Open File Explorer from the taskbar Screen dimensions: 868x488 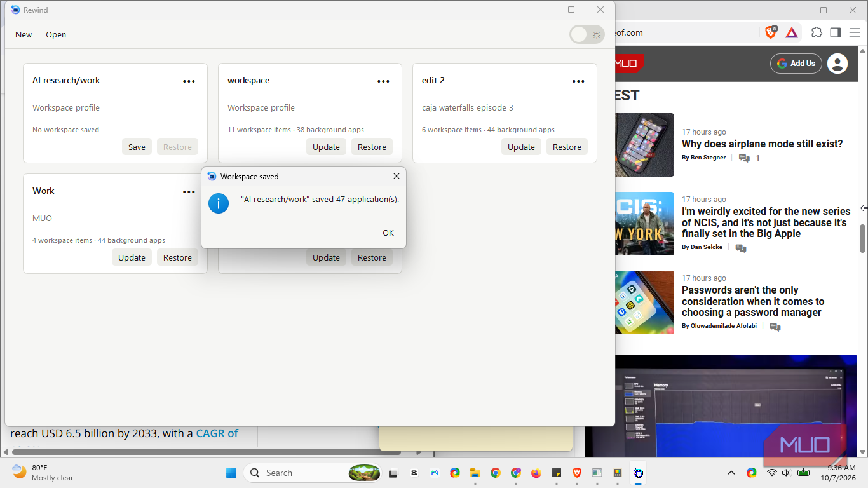pos(475,473)
